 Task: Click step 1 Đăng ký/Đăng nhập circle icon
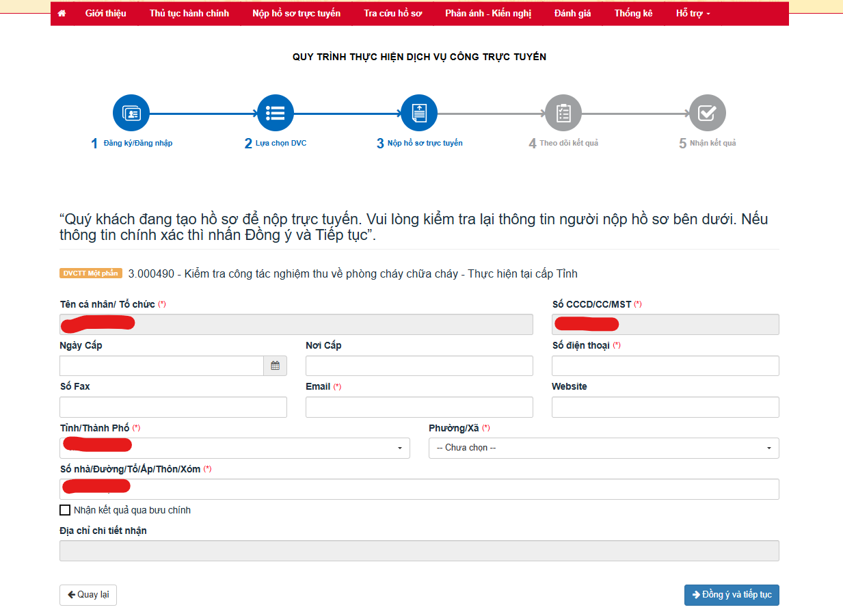pos(131,113)
